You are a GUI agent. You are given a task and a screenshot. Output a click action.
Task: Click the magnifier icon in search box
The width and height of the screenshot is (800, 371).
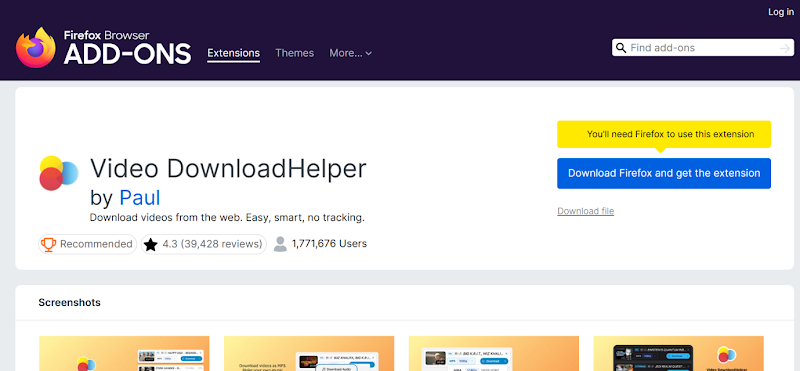pyautogui.click(x=621, y=48)
